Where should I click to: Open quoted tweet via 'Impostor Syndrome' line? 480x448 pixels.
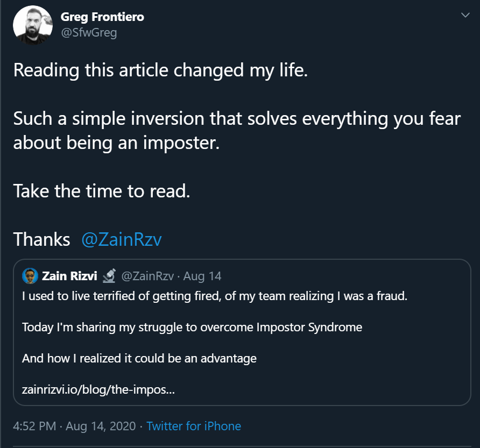(192, 328)
